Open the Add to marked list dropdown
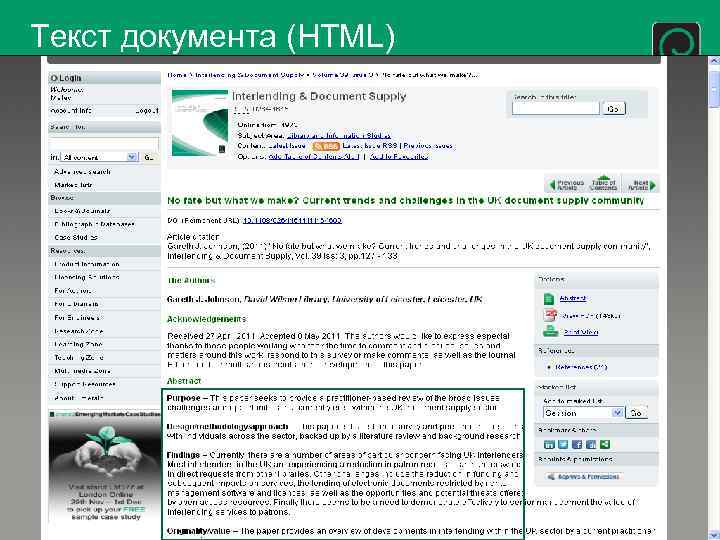 click(583, 413)
